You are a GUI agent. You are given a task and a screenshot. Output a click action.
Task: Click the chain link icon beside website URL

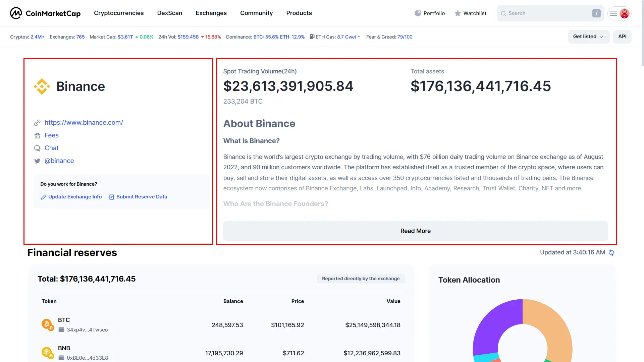(x=37, y=123)
